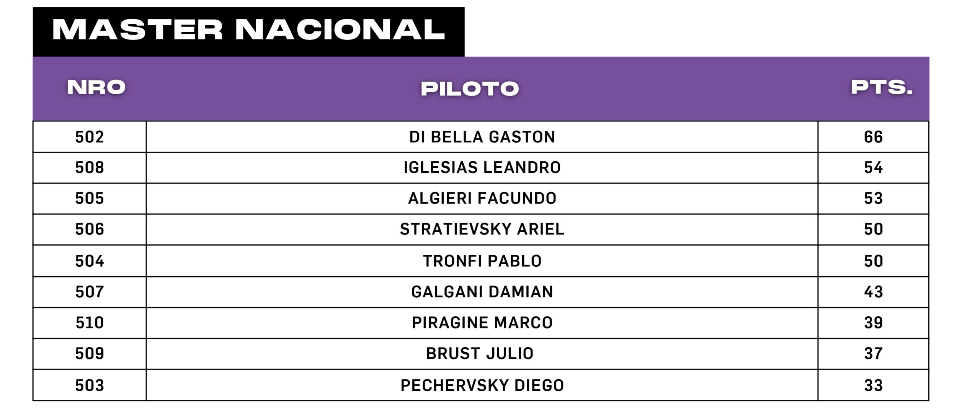Click the 66 points cell
Image resolution: width=980 pixels, height=420 pixels.
tap(873, 137)
